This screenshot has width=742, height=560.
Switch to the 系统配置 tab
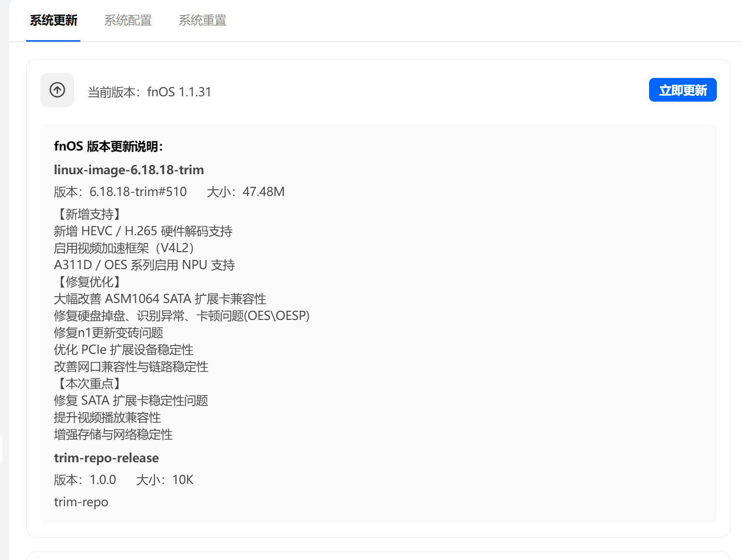click(128, 20)
